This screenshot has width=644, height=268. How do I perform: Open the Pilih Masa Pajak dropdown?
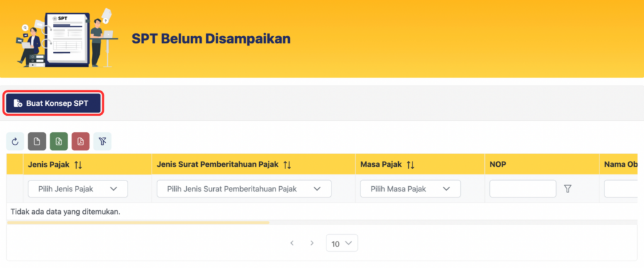410,189
